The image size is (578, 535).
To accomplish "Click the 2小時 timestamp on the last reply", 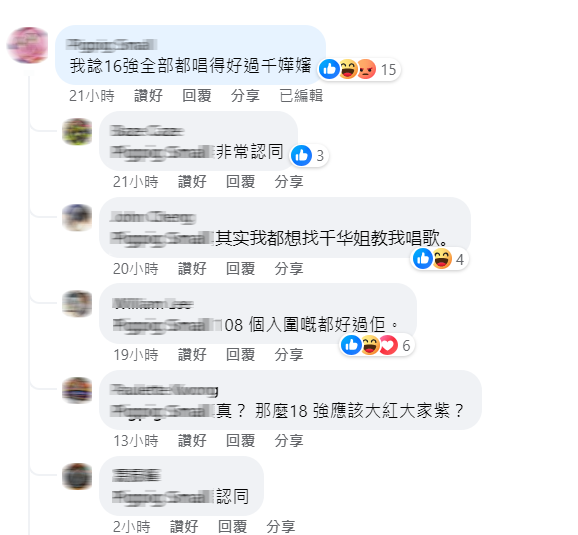I will click(132, 527).
